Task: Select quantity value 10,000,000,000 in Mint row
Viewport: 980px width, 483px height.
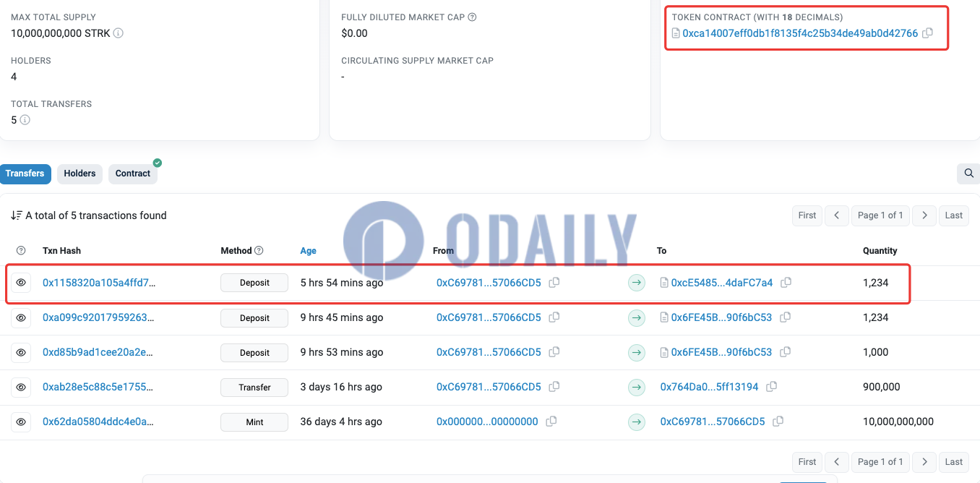Action: click(898, 422)
